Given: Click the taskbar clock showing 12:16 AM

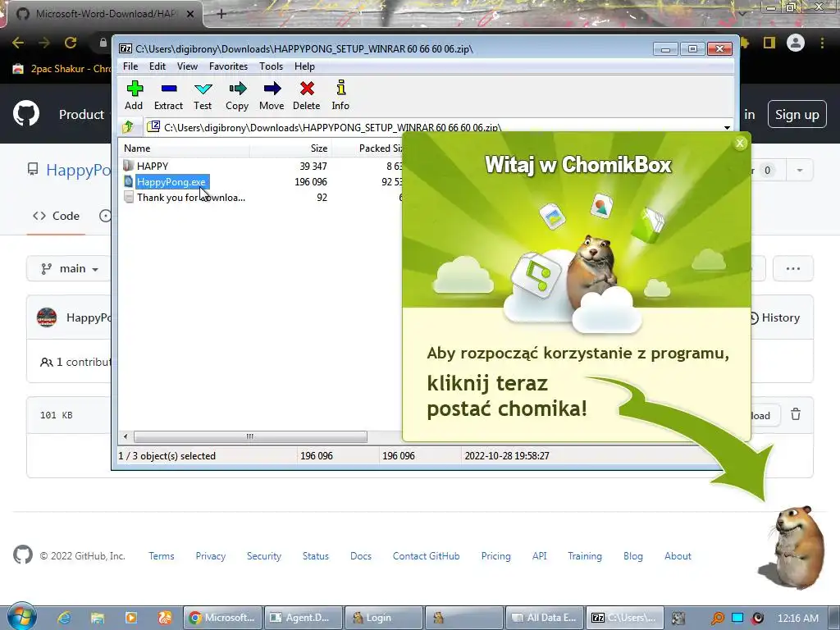Looking at the screenshot, I should [797, 618].
